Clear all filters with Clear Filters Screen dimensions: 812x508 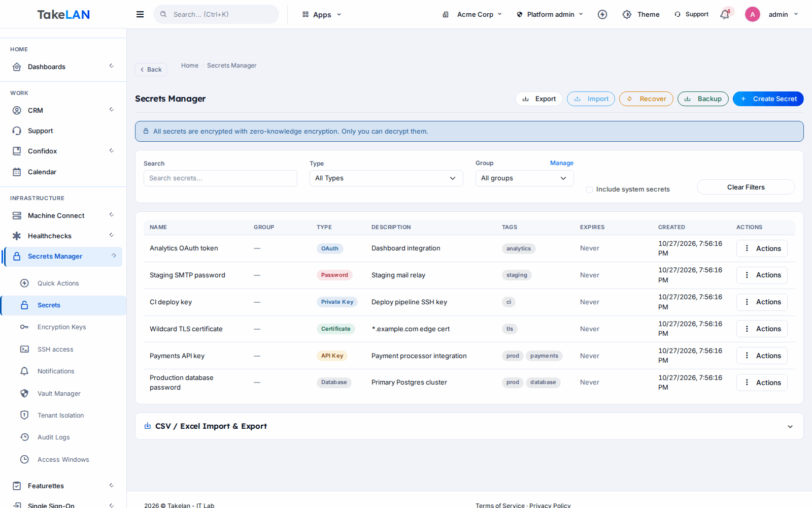746,187
